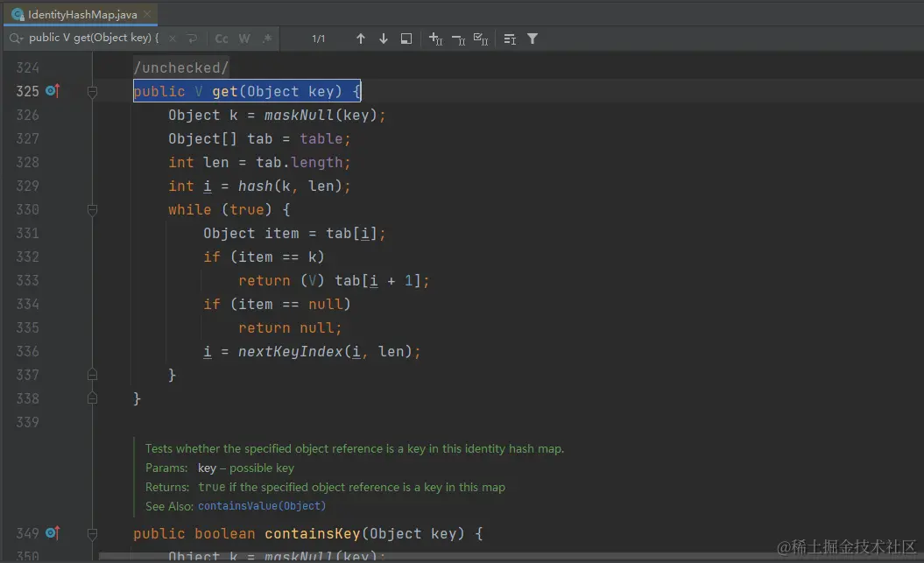924x563 pixels.
Task: Click the 'get' method name on line 325
Action: click(x=225, y=91)
